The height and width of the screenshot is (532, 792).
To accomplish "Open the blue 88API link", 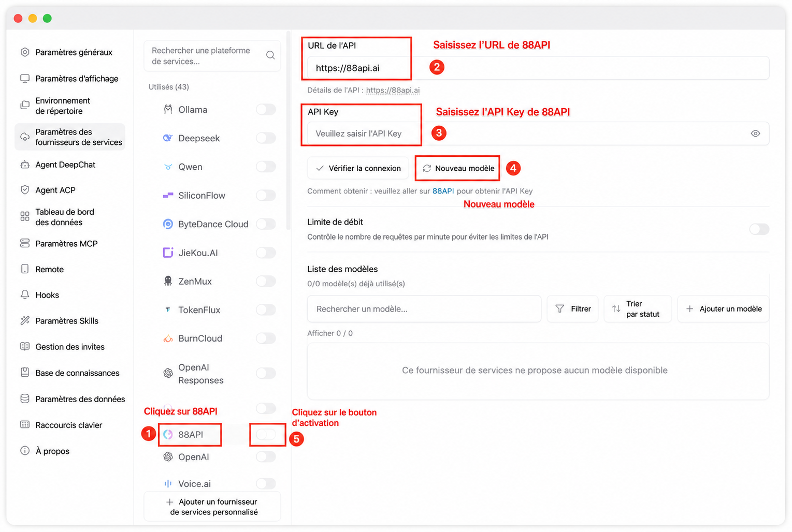I will tap(443, 191).
